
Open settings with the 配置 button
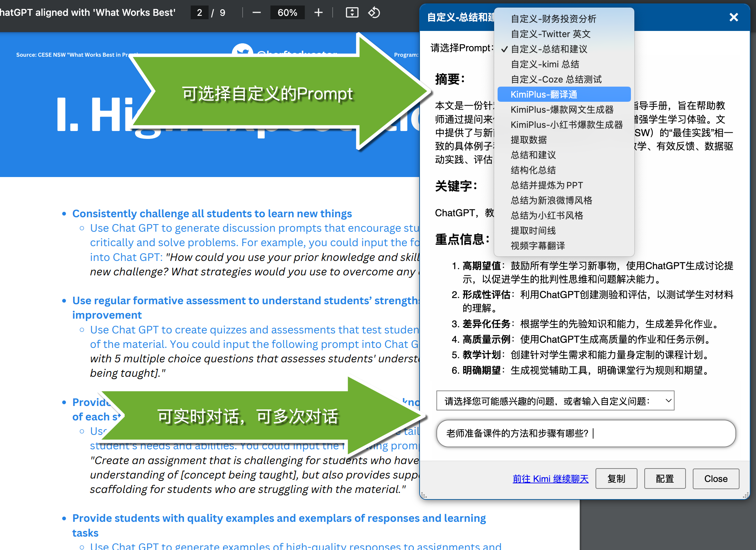pyautogui.click(x=665, y=478)
